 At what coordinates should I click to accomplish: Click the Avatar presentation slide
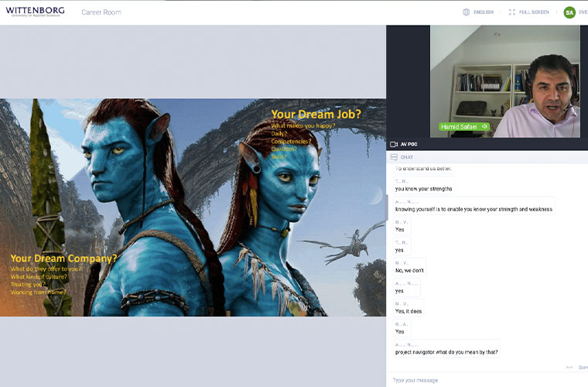click(193, 207)
